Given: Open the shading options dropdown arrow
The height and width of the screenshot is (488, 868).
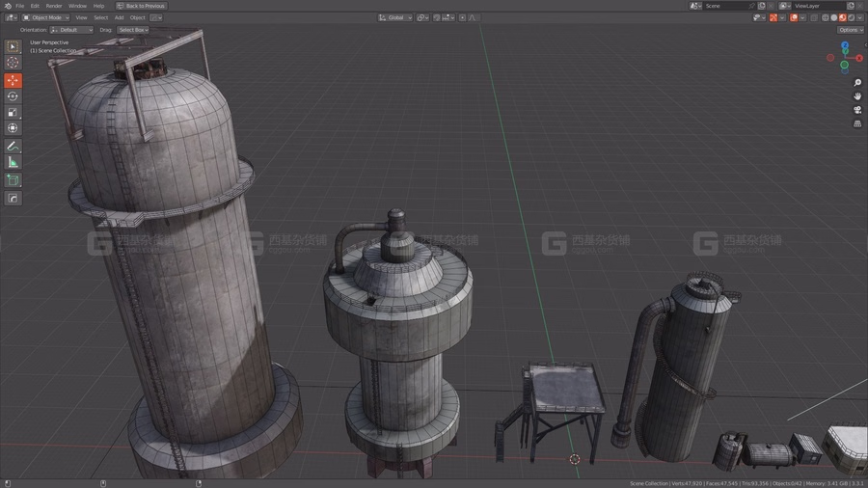Looking at the screenshot, I should (860, 17).
